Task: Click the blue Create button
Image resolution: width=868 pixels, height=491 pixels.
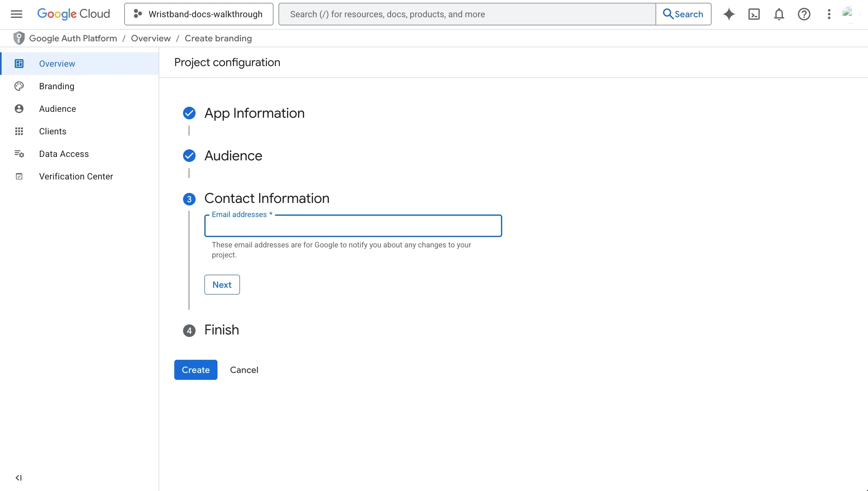Action: (196, 370)
